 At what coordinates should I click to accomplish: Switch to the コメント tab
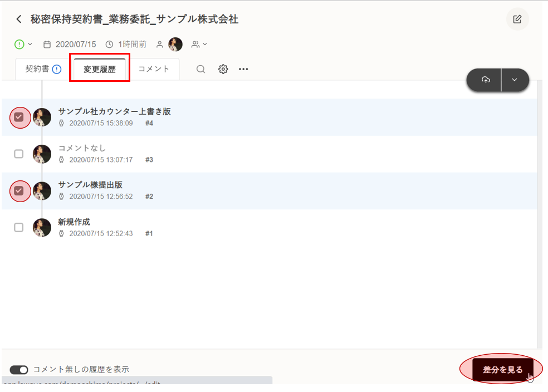click(154, 69)
